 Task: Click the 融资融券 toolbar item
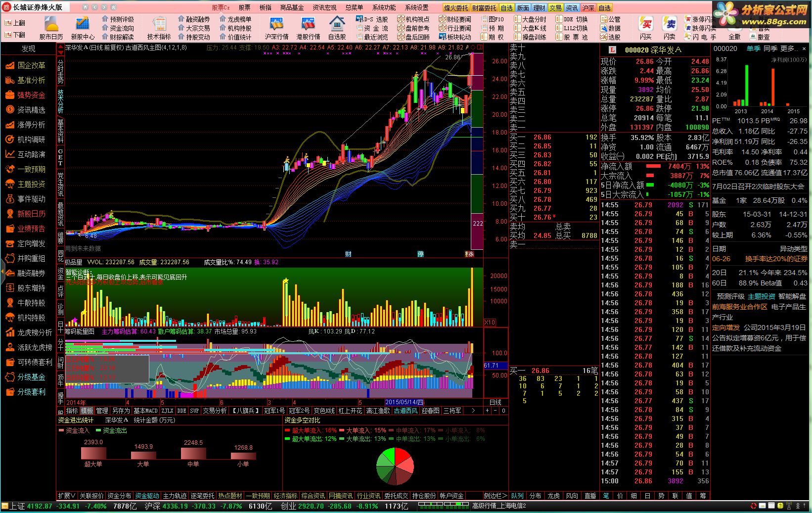pos(194,19)
